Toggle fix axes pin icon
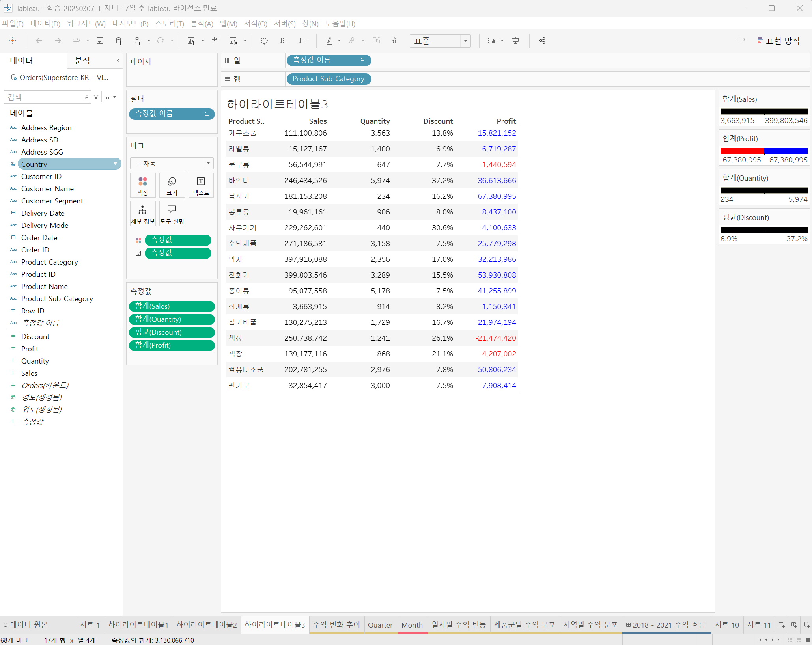 (x=394, y=41)
